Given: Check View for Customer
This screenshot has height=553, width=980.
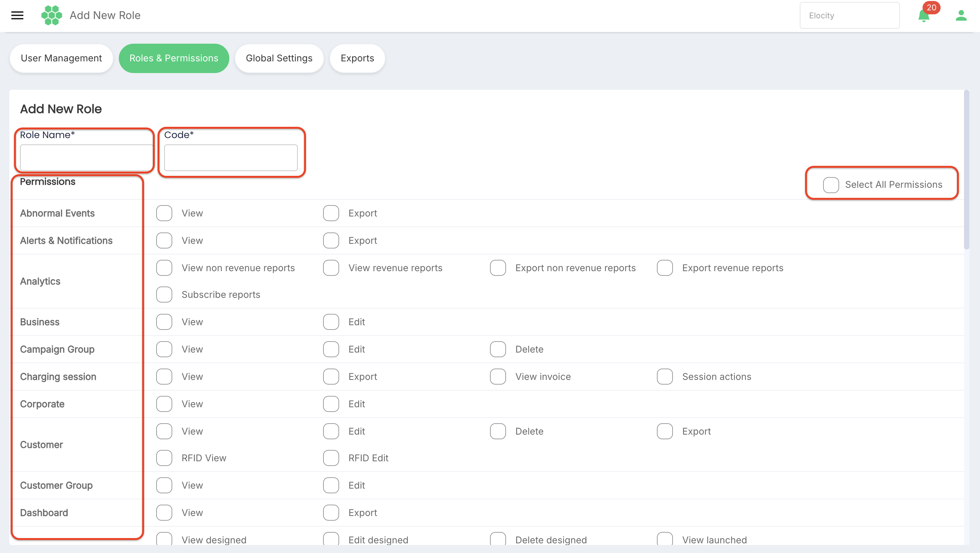Looking at the screenshot, I should tap(164, 431).
